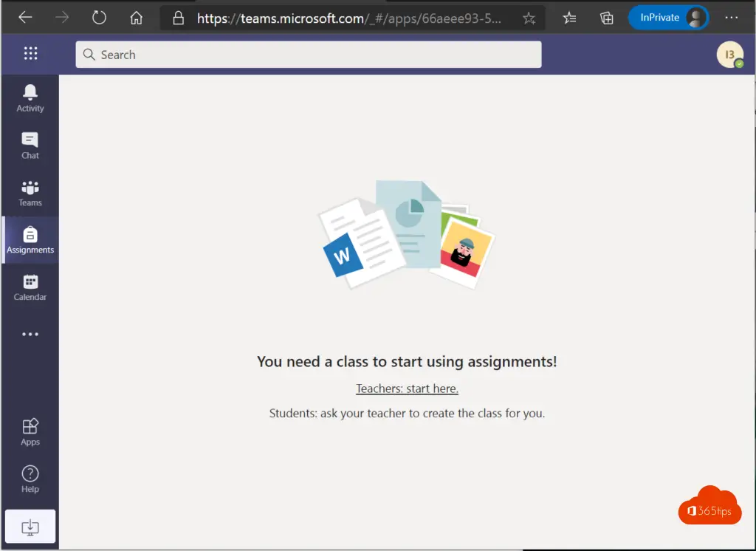Add this page to favorites

529,18
